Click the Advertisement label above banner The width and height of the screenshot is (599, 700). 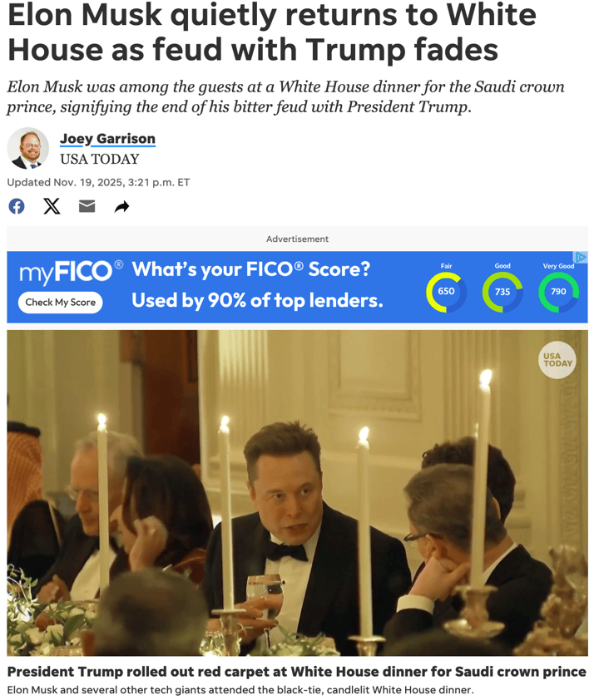297,239
